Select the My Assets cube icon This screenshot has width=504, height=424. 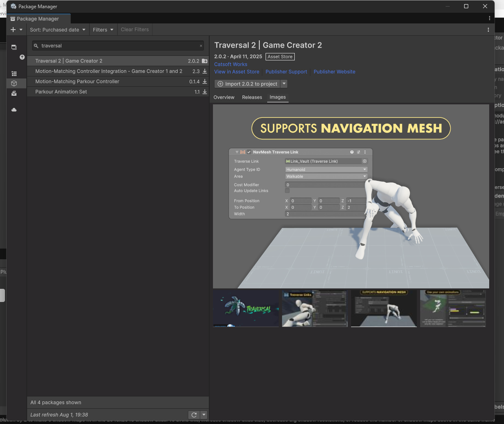pos(14,83)
